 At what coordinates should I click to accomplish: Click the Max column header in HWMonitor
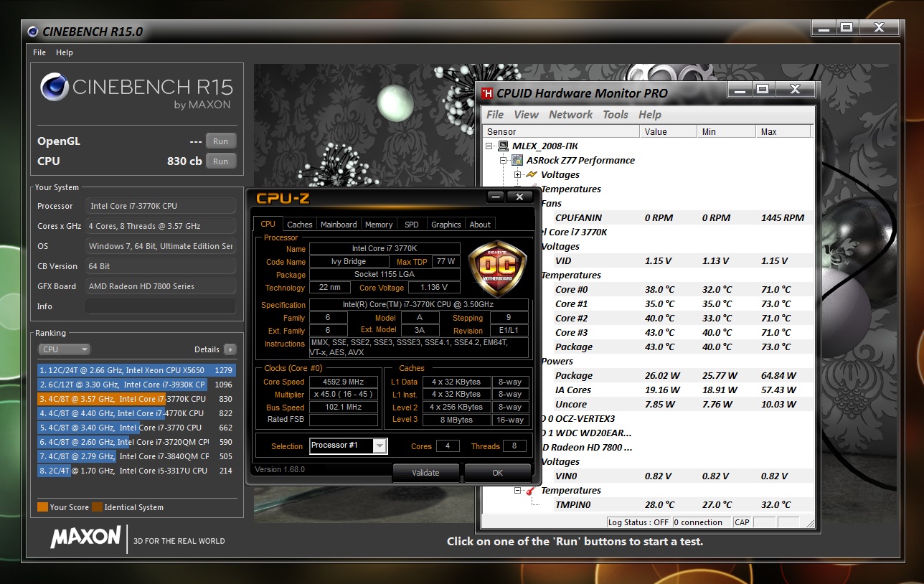tap(783, 131)
